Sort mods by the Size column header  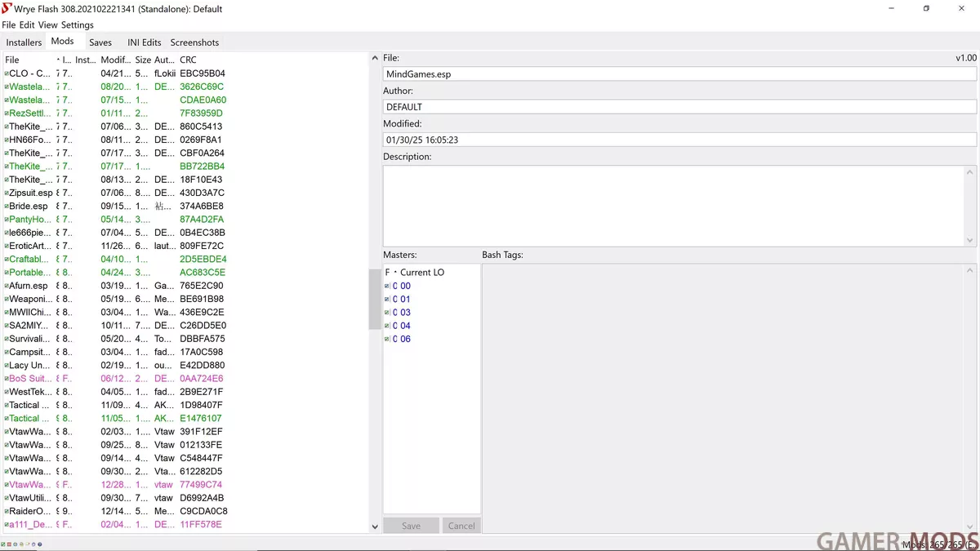[143, 60]
